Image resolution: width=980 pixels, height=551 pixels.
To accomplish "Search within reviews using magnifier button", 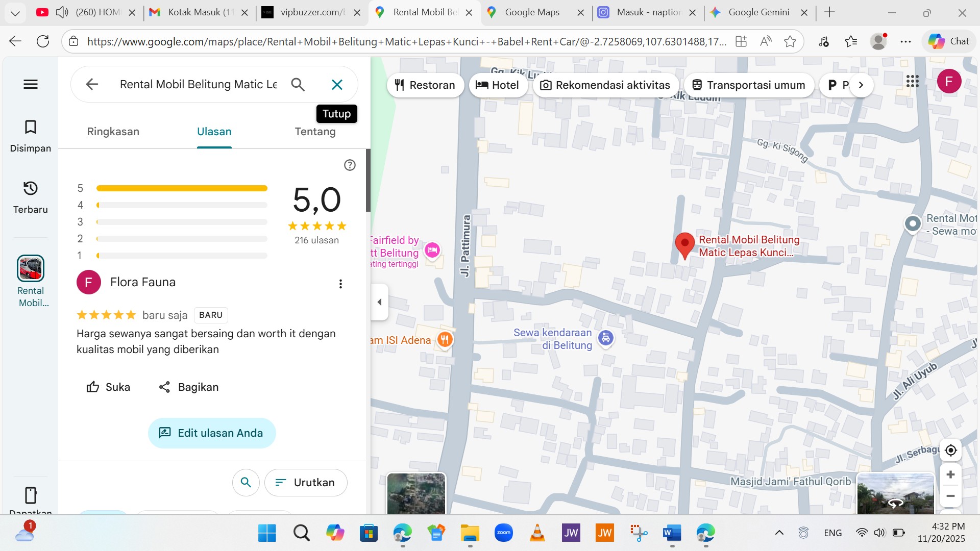I will (246, 482).
